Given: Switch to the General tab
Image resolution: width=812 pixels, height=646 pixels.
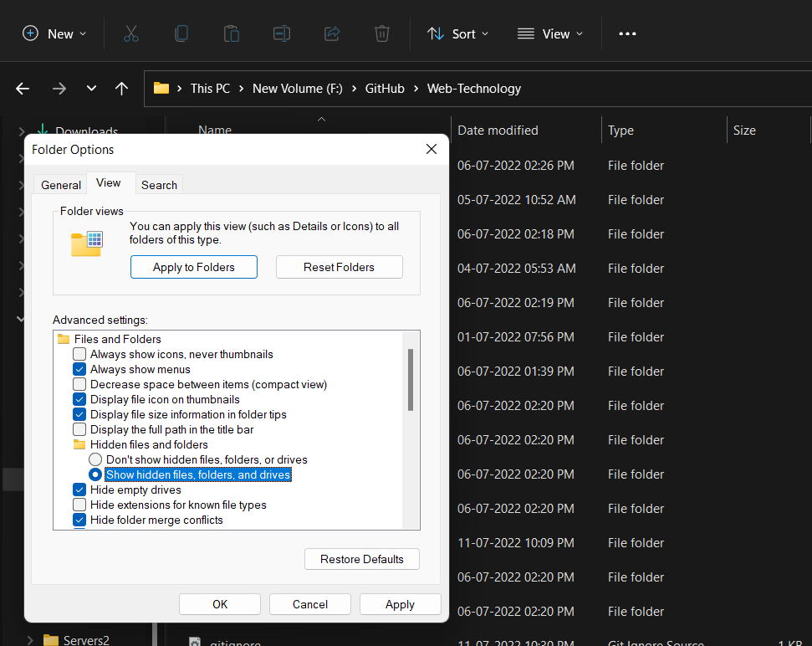Looking at the screenshot, I should (x=60, y=184).
